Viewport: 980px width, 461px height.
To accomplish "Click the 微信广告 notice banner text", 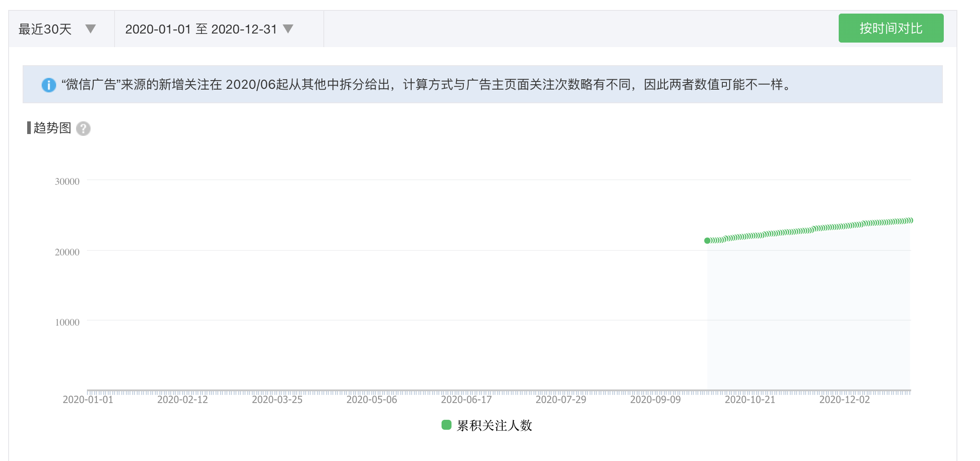I will [426, 85].
